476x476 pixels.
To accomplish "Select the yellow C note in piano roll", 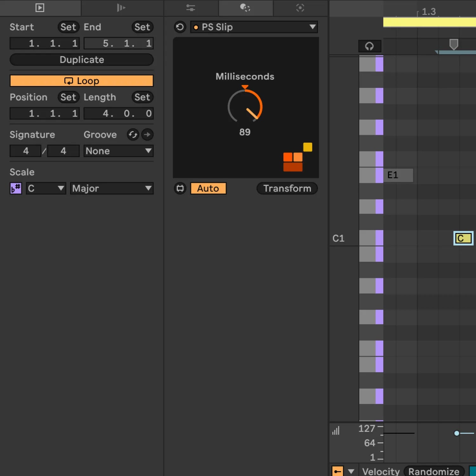I will click(x=463, y=238).
